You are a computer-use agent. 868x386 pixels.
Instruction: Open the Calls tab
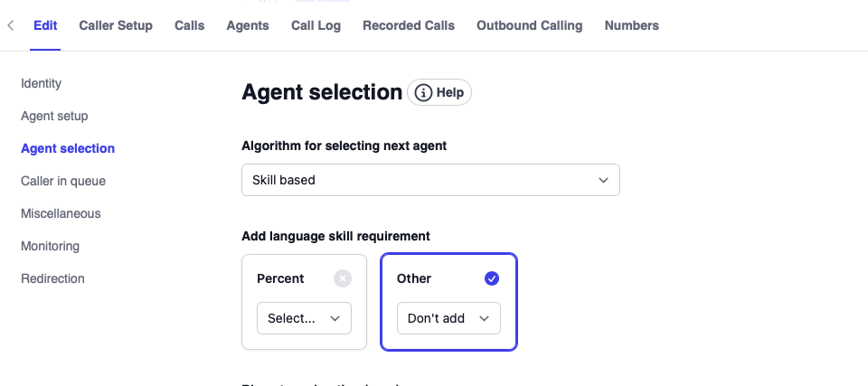[189, 25]
